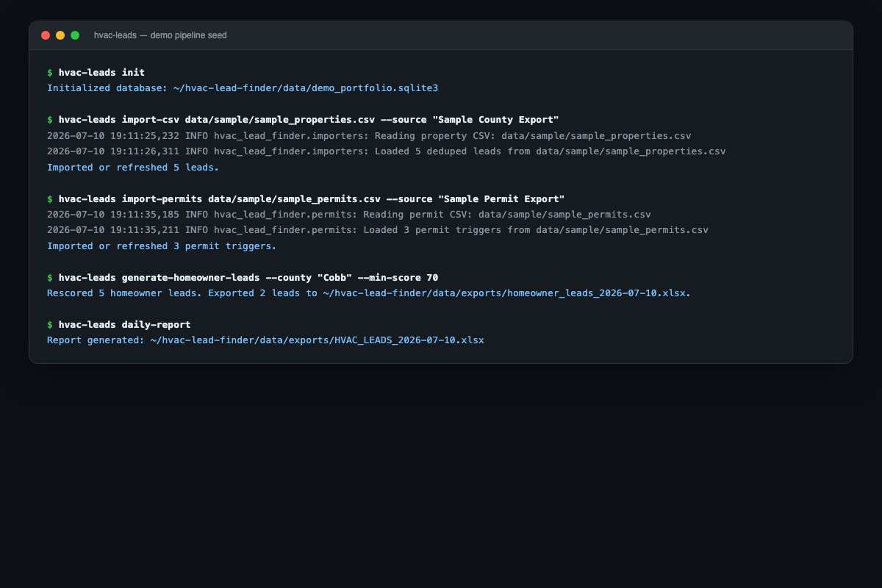Click log line 'Loaded 5 deduped leads'
This screenshot has height=588, width=882.
click(x=386, y=151)
